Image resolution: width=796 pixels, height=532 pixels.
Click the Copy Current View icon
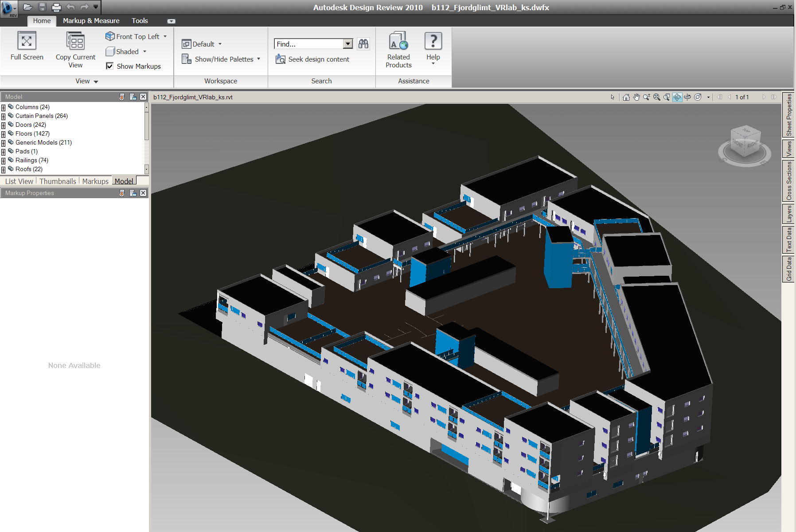[75, 41]
